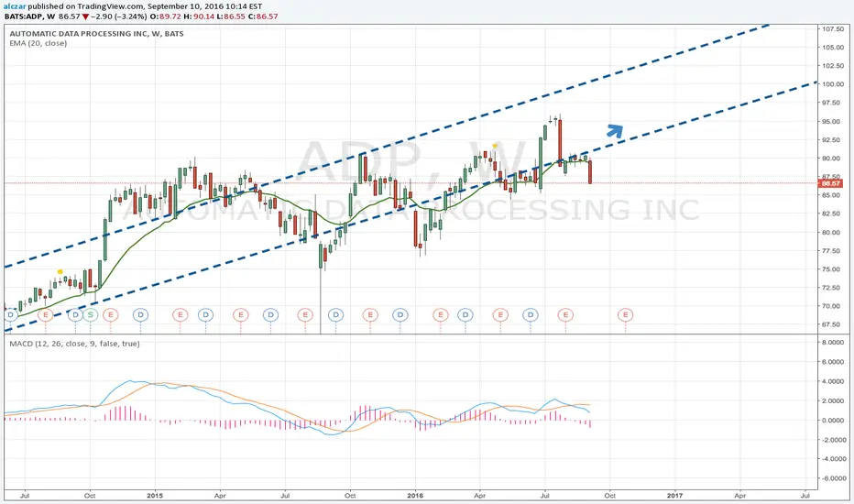
Task: Click the 0.0000 label on the MACD axis
Action: pos(833,420)
